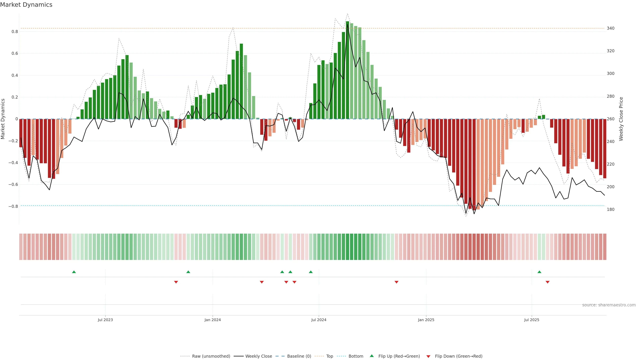Toggle the Baseline (0) legend entry
Viewport: 644px width, 362px height.
(299, 356)
